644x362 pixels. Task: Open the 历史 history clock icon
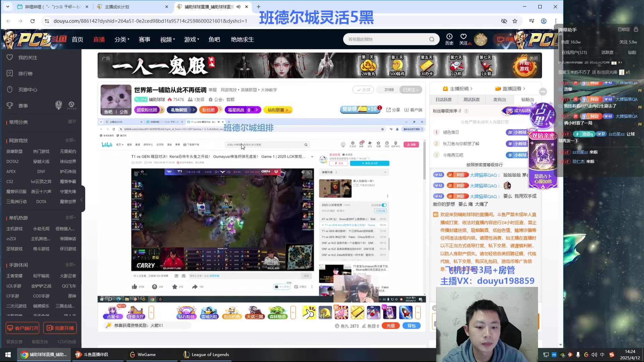(x=449, y=39)
